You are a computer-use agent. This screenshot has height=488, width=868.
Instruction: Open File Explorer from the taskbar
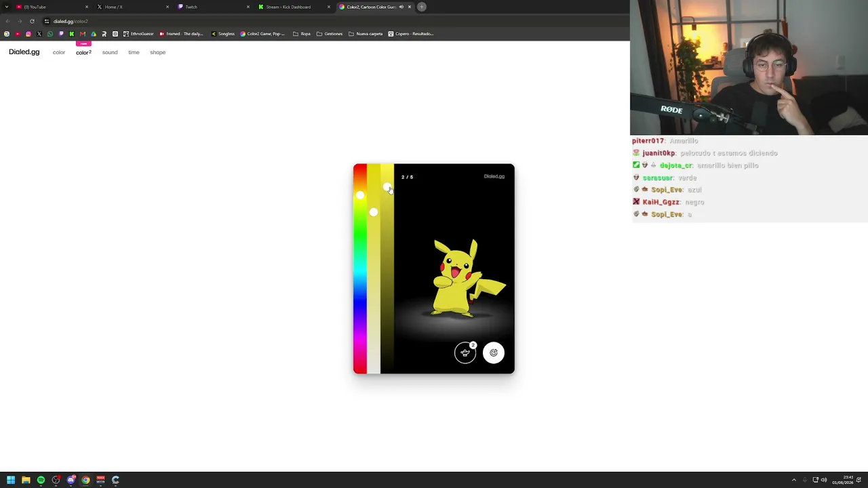(x=26, y=480)
